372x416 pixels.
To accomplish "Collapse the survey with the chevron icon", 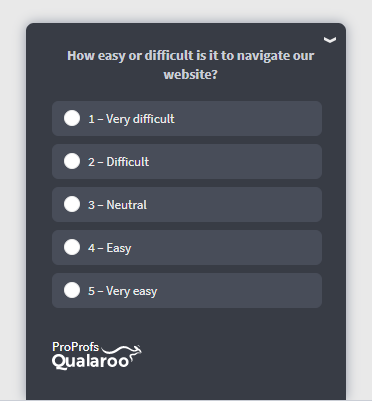I will (x=330, y=40).
